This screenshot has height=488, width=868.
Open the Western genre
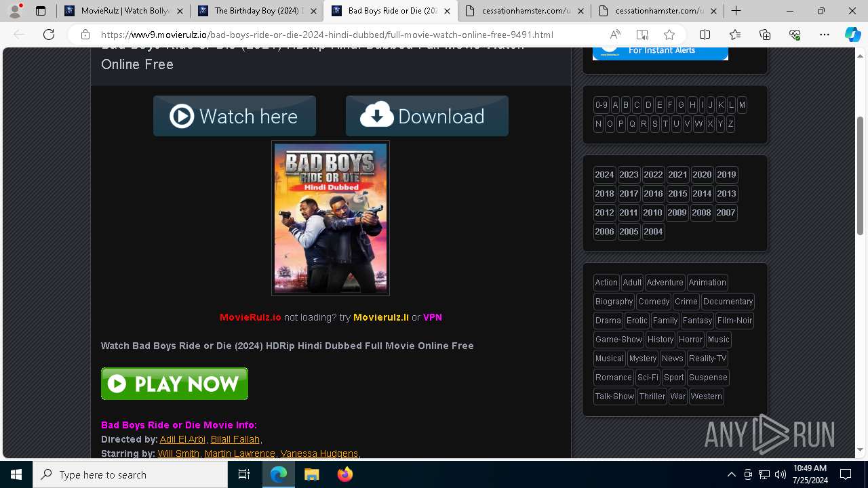click(x=706, y=396)
